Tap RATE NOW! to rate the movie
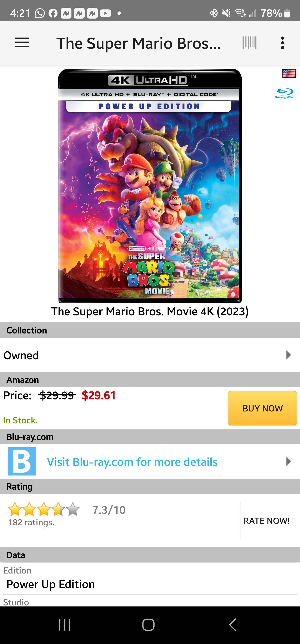The width and height of the screenshot is (300, 644). pyautogui.click(x=266, y=521)
